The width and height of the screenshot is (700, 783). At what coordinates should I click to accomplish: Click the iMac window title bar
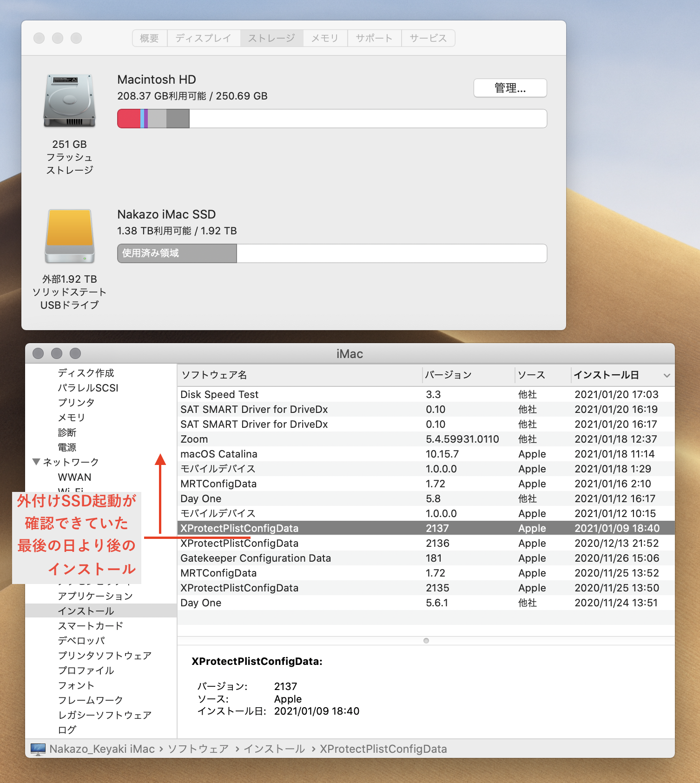click(350, 354)
